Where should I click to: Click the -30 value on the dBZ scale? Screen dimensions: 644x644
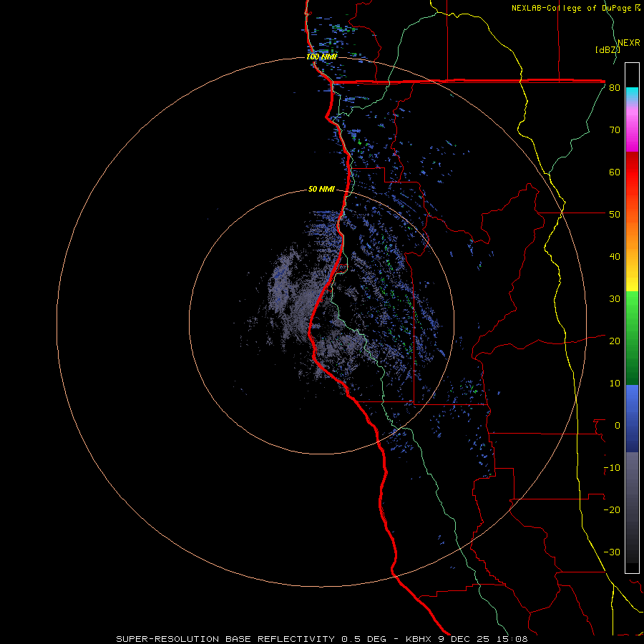pos(612,552)
